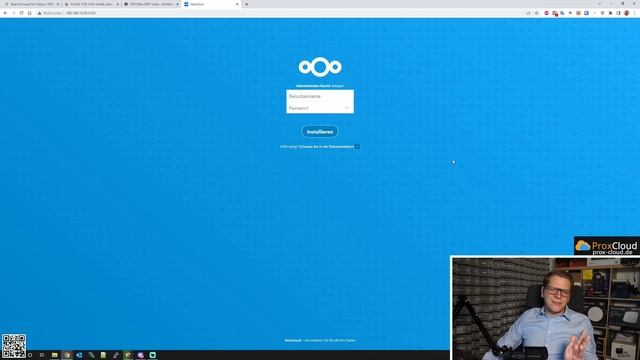Close the Nextcloud browser tab
640x360 pixels.
pos(237,4)
